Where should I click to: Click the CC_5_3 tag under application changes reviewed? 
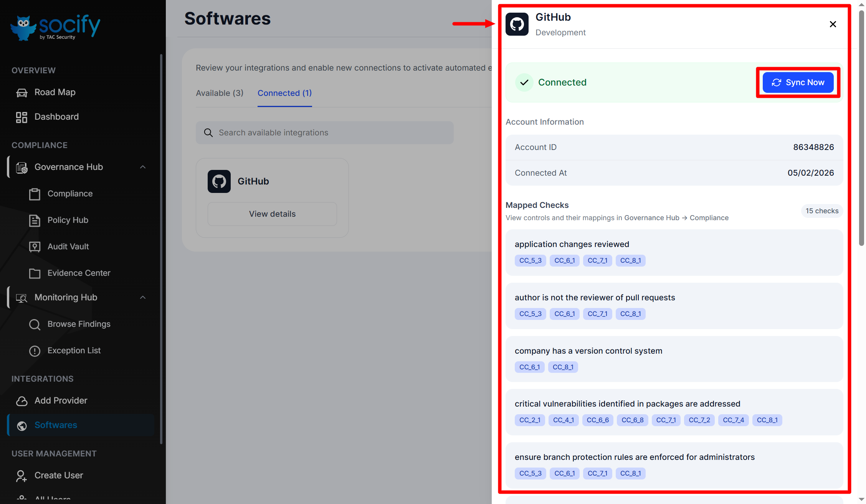530,260
